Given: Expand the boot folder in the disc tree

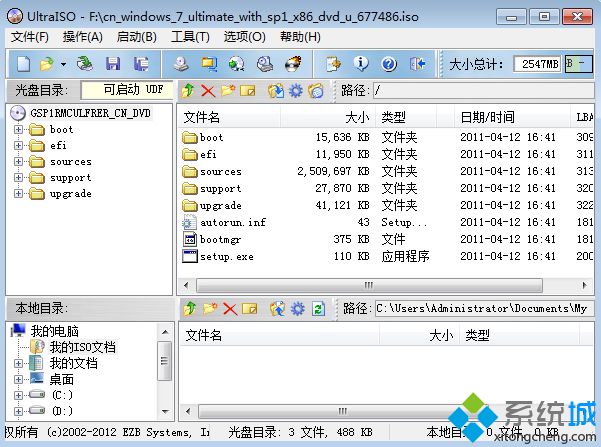Looking at the screenshot, I should [18, 130].
